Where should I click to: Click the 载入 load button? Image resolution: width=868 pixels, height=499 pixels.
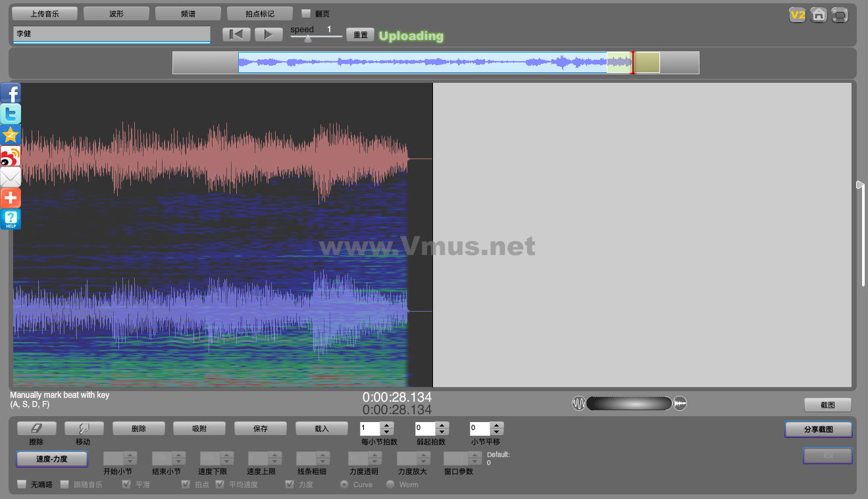tap(322, 429)
